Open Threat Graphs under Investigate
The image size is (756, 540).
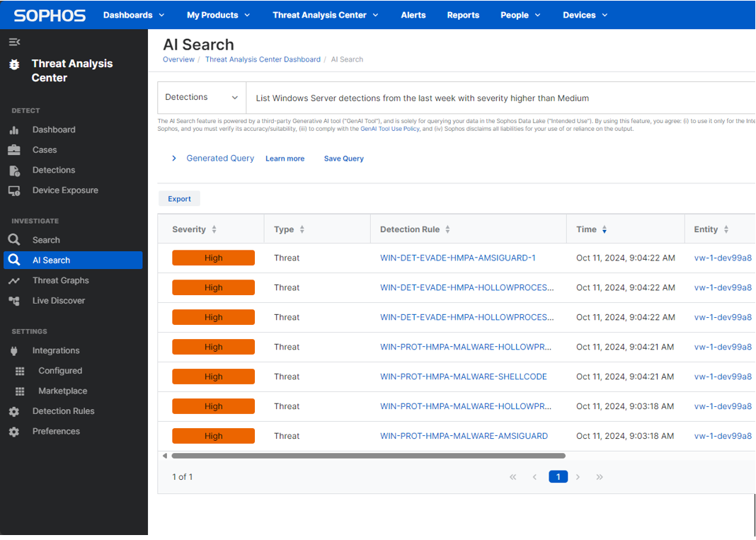tap(60, 280)
